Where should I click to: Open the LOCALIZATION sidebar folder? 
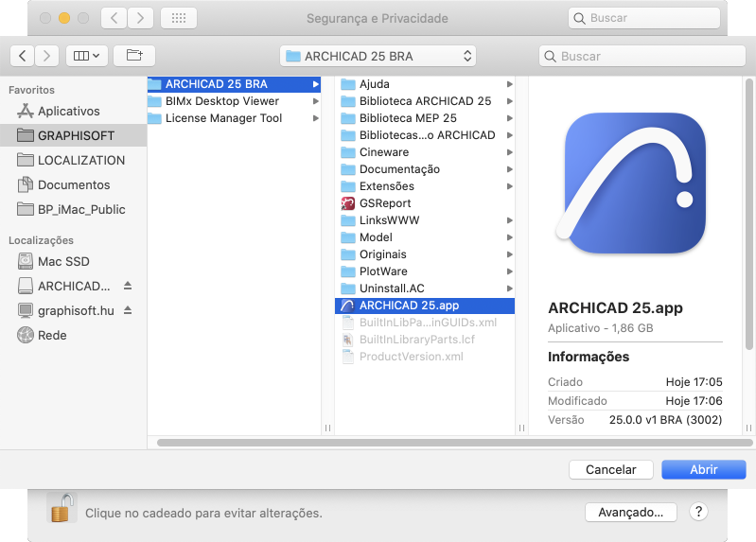pos(71,160)
